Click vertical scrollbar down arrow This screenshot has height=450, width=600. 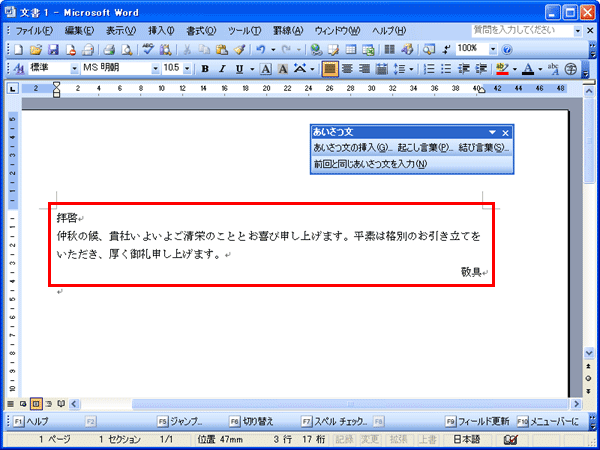[x=589, y=353]
